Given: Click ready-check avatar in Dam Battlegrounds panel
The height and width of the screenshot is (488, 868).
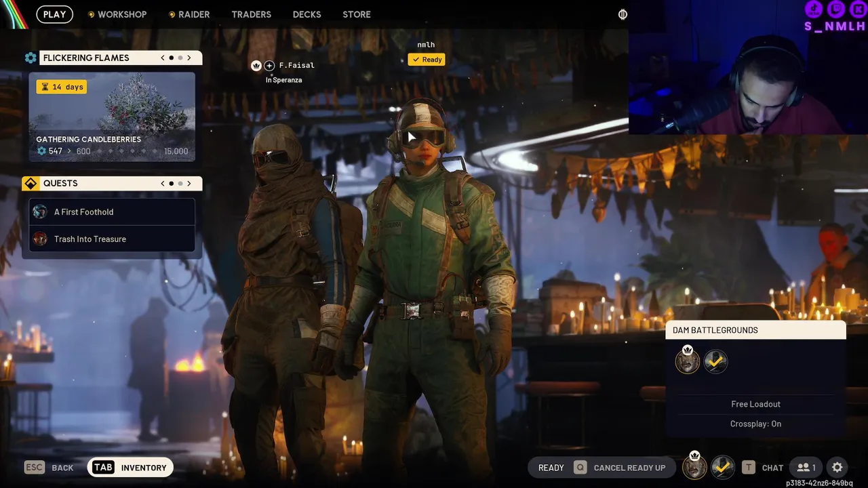Looking at the screenshot, I should [715, 361].
